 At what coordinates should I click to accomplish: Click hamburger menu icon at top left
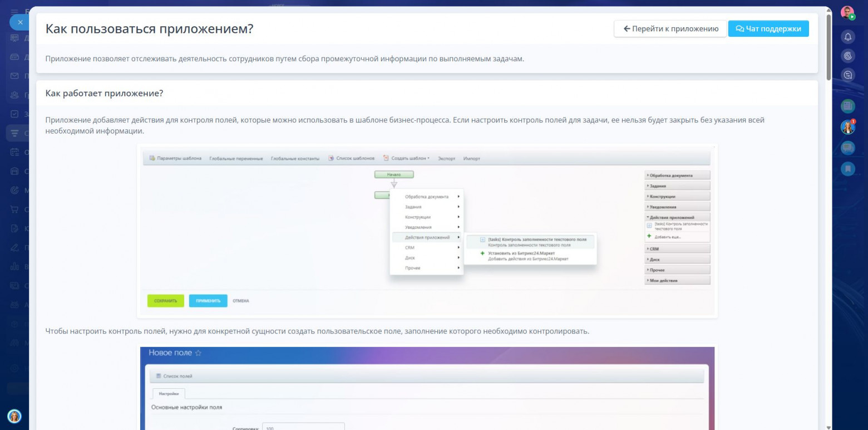(x=14, y=11)
